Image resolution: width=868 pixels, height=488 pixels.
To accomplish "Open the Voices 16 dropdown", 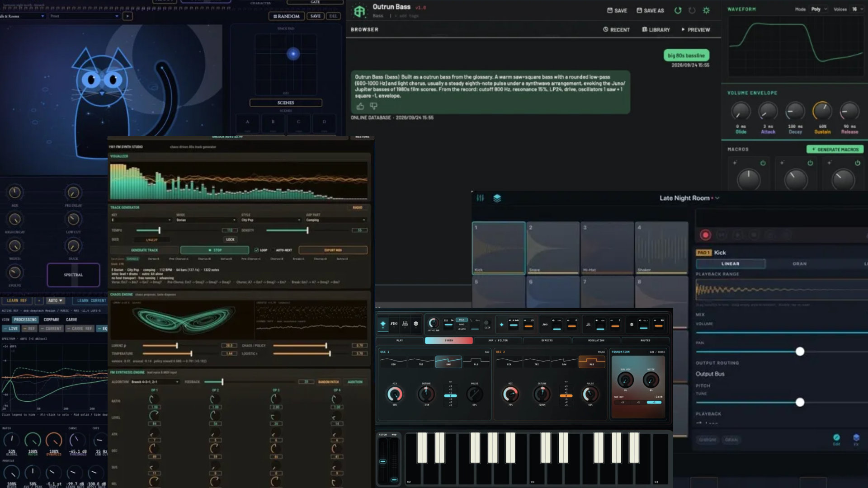I will tap(857, 9).
